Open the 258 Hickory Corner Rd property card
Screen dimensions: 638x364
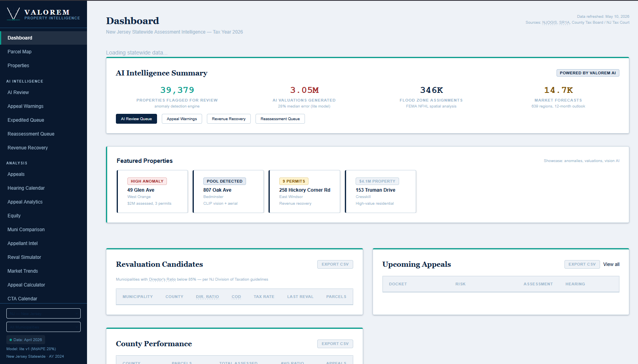pos(304,192)
